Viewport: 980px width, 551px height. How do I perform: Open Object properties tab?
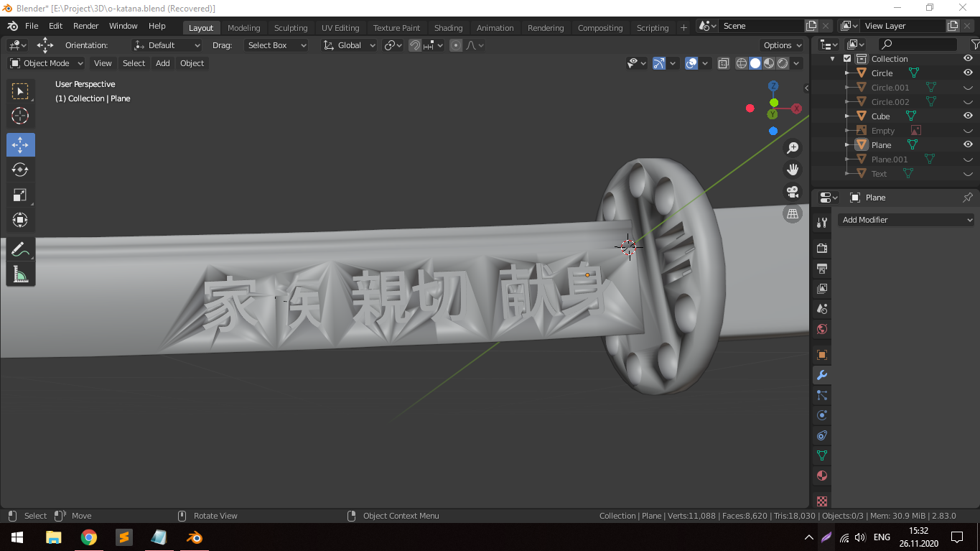tap(822, 355)
